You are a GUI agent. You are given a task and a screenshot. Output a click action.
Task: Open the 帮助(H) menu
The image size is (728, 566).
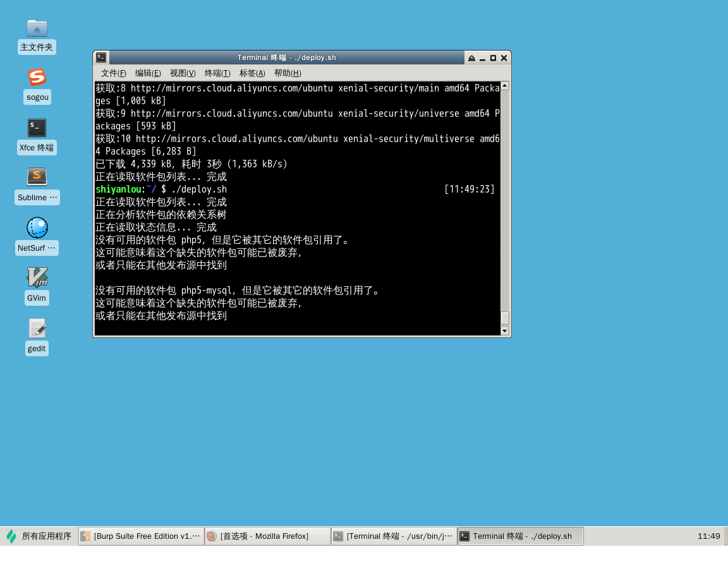pyautogui.click(x=288, y=73)
